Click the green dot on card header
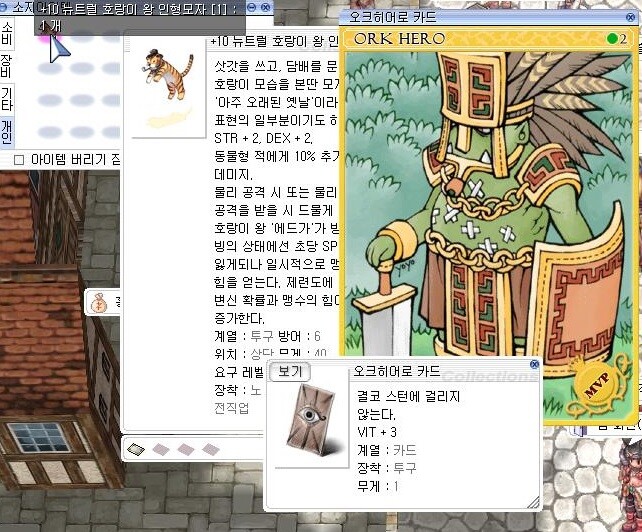The width and height of the screenshot is (642, 532). click(611, 39)
